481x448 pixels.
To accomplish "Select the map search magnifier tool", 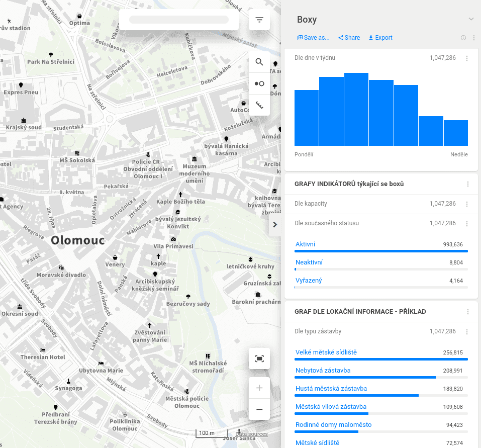I will point(259,62).
